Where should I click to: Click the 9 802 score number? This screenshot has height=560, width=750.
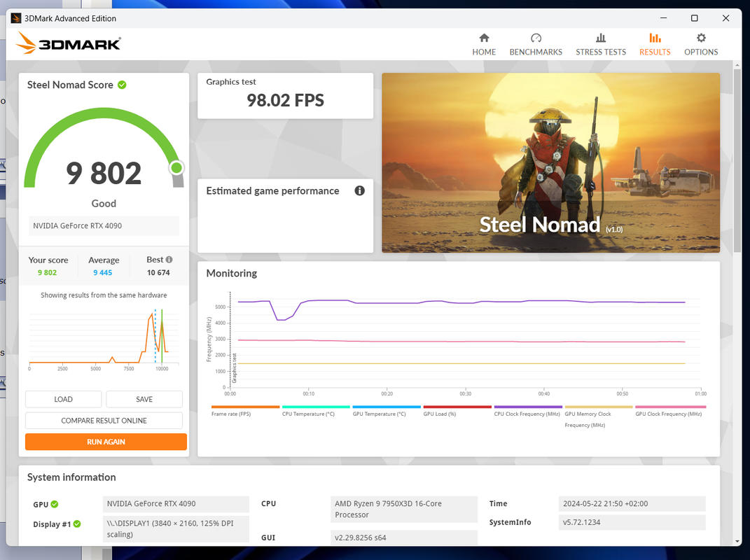(x=104, y=173)
